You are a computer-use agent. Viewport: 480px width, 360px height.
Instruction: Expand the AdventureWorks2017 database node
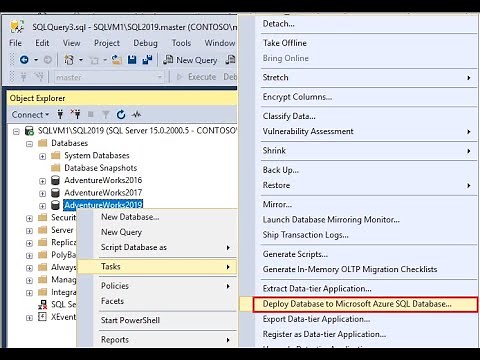[x=42, y=193]
